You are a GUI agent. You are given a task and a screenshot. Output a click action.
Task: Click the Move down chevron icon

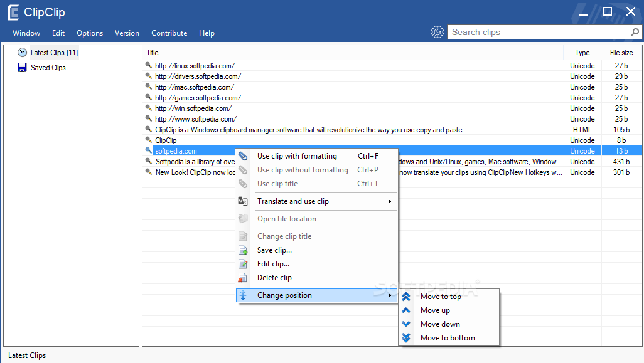(406, 324)
